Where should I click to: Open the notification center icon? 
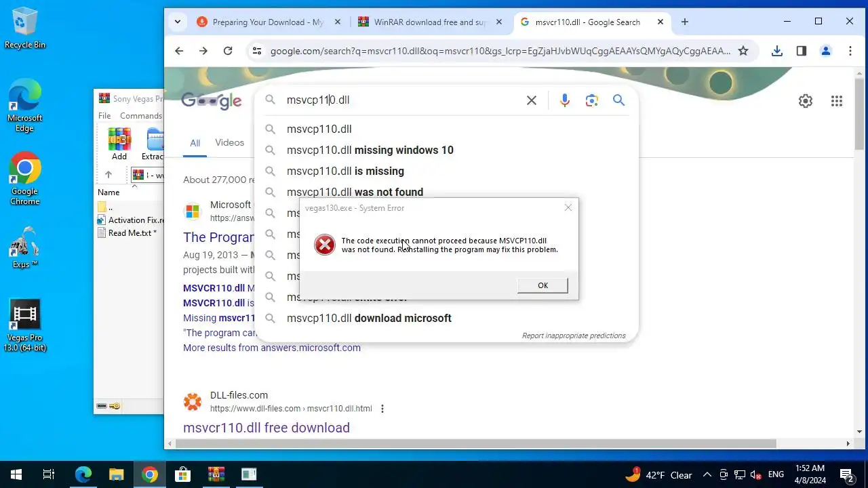coord(846,474)
